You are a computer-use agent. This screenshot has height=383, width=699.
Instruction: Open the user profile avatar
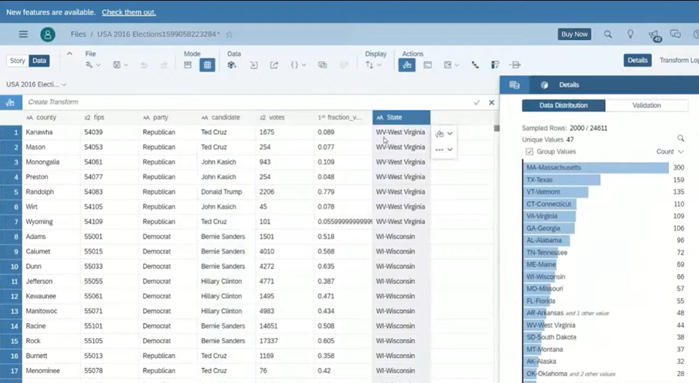click(x=48, y=34)
